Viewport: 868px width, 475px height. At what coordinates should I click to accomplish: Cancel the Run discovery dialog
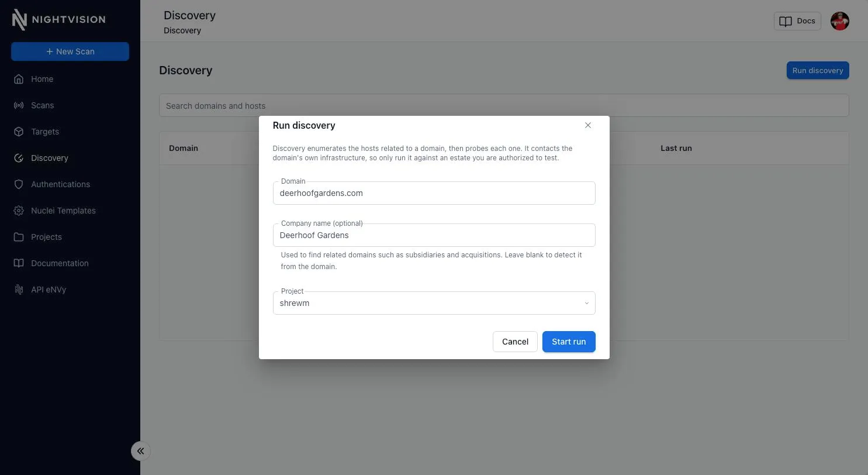click(x=515, y=342)
